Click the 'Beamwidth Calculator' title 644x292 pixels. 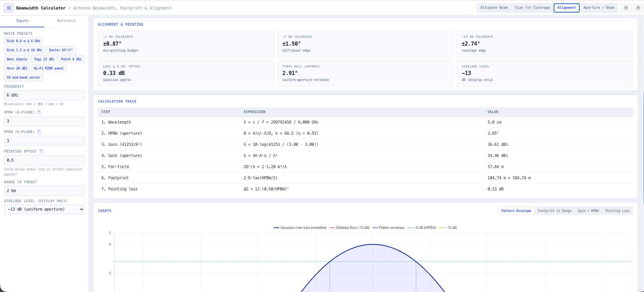click(41, 8)
